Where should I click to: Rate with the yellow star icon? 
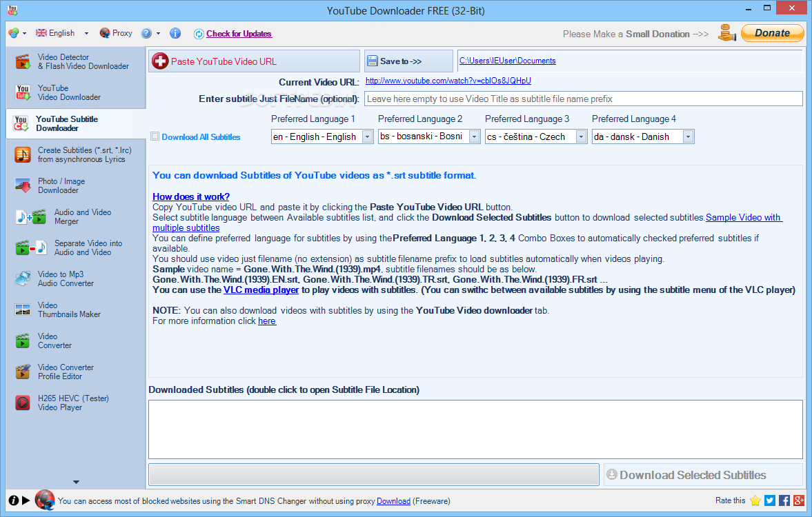point(755,500)
